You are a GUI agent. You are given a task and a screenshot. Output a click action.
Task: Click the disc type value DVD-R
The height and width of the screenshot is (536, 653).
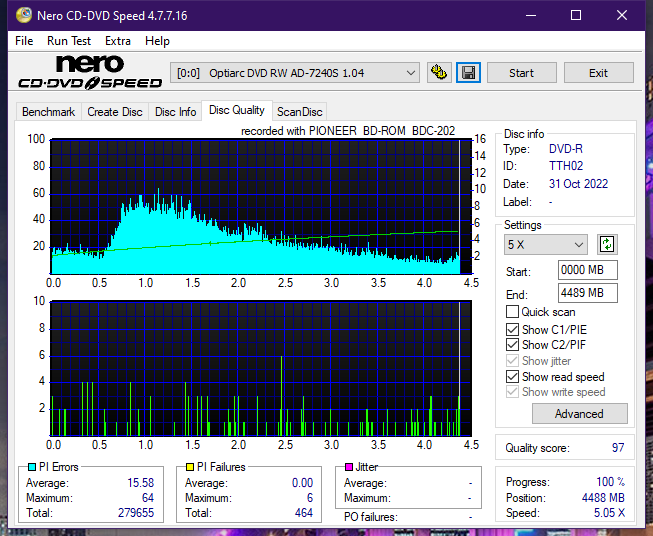pos(566,149)
